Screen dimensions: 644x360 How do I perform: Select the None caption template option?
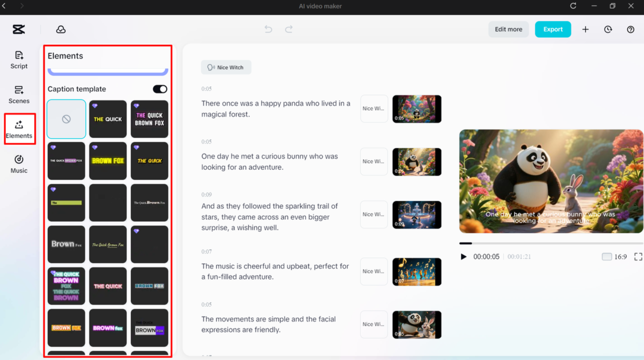click(x=66, y=119)
